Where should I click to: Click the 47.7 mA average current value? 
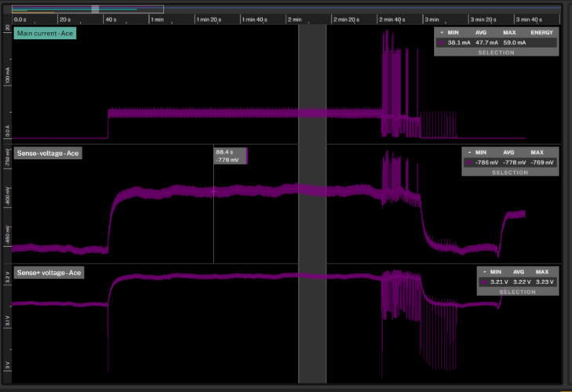tap(488, 42)
